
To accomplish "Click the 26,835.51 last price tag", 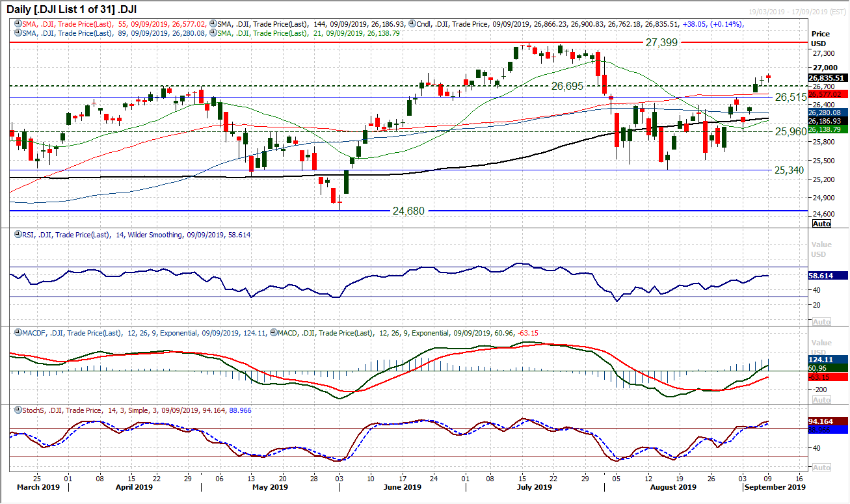I will (827, 78).
